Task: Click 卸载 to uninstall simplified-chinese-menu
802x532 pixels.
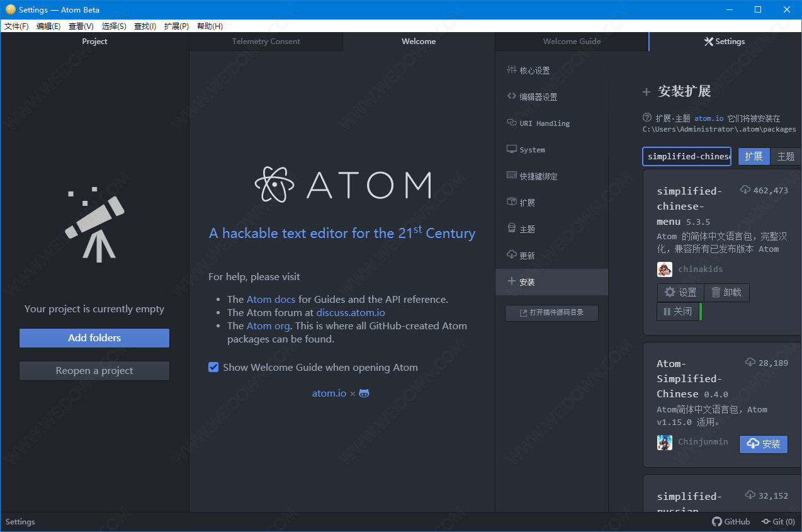Action: pyautogui.click(x=726, y=293)
